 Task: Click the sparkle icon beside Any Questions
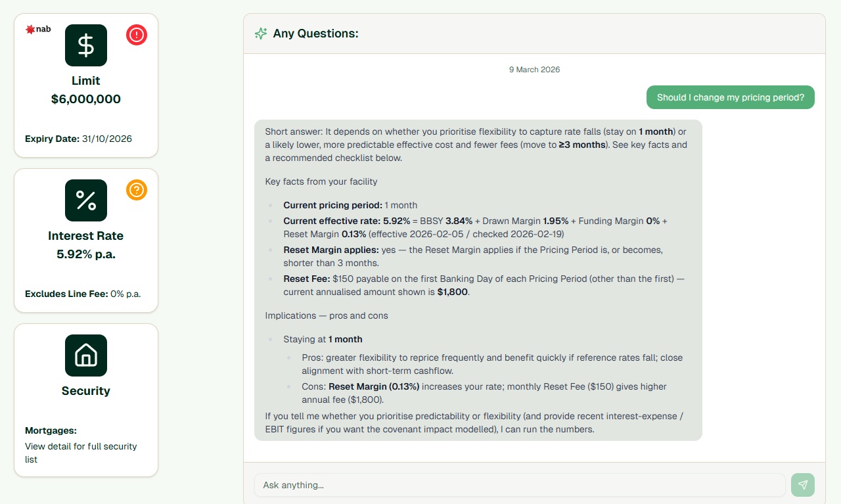point(261,34)
